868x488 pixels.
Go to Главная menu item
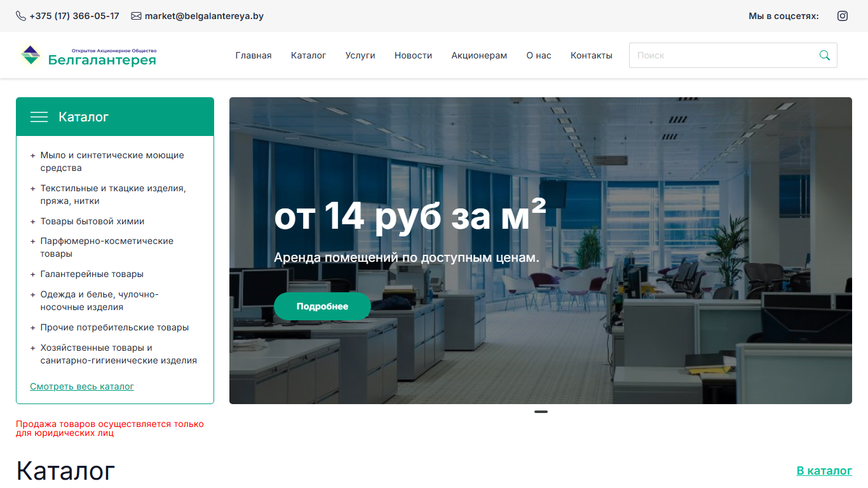coord(254,55)
